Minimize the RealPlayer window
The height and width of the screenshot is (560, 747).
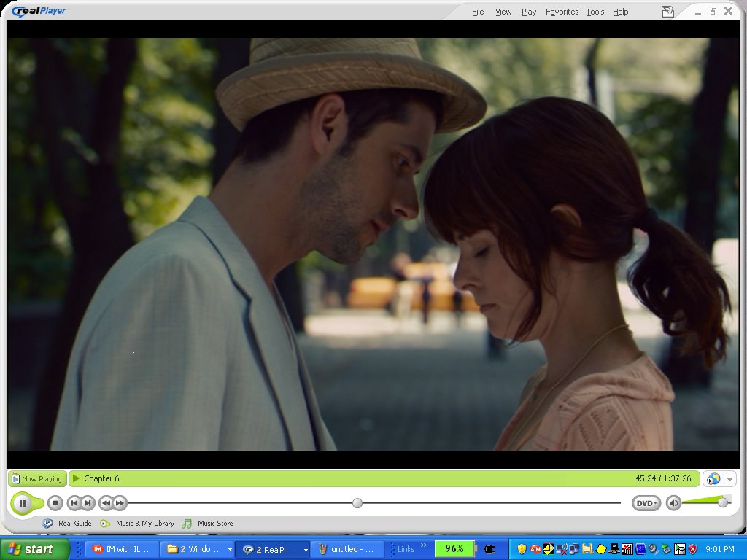click(698, 12)
